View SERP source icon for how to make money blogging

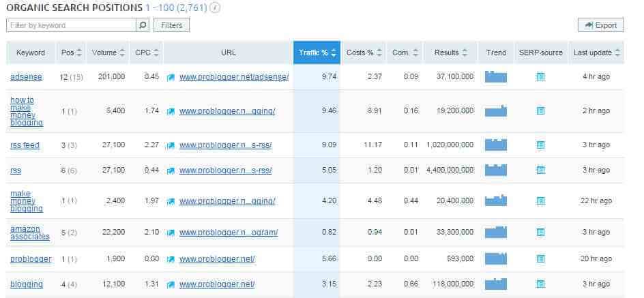click(x=540, y=111)
